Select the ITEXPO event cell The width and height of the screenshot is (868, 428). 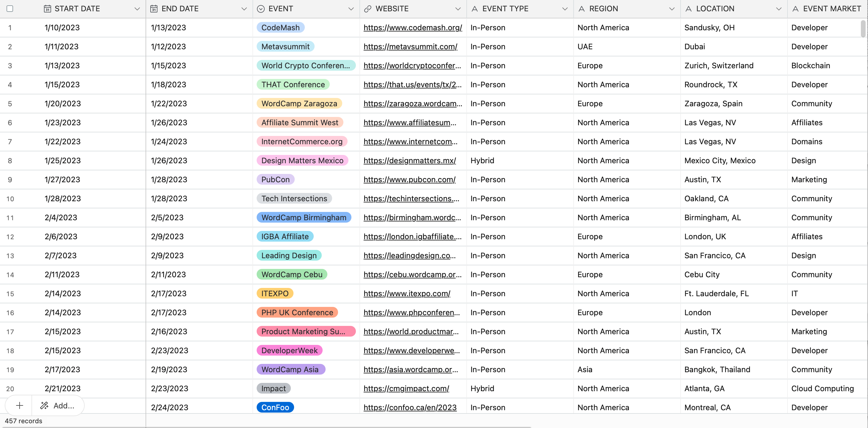point(306,294)
